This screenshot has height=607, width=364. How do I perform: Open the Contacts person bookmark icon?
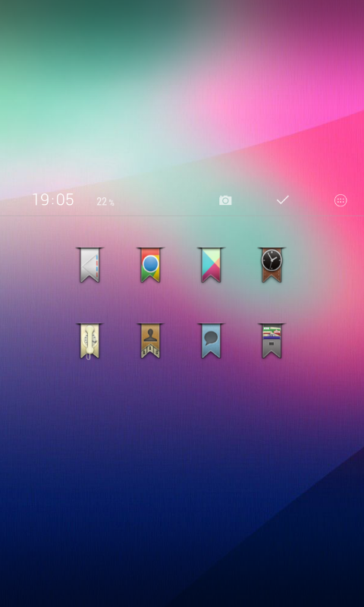click(x=150, y=341)
